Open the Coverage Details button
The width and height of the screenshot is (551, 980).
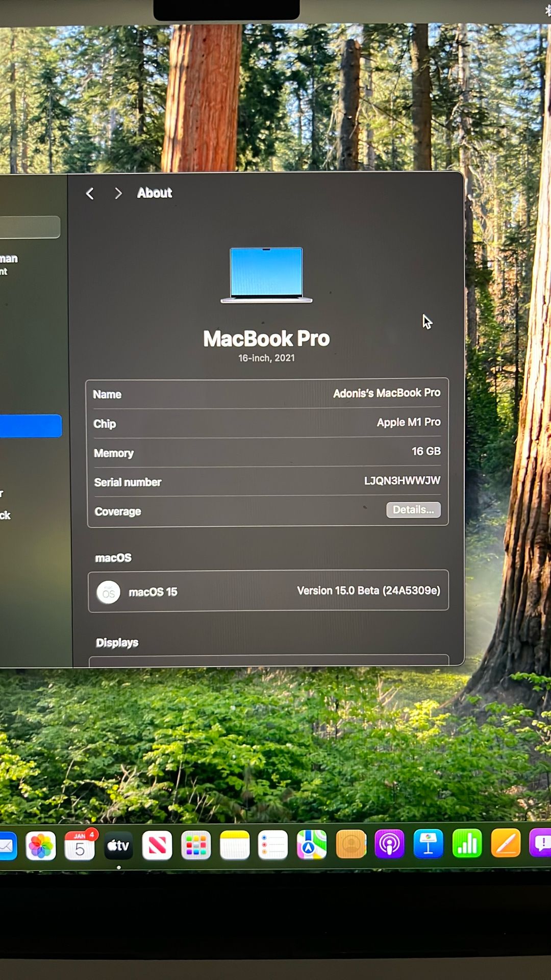coord(413,510)
